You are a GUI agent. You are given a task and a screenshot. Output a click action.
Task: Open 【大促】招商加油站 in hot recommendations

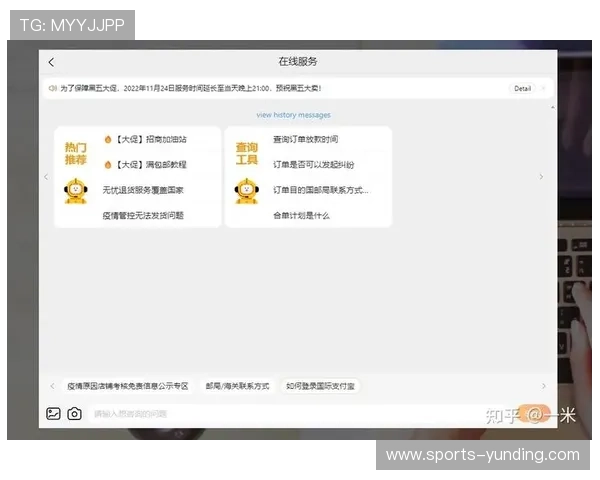click(151, 139)
